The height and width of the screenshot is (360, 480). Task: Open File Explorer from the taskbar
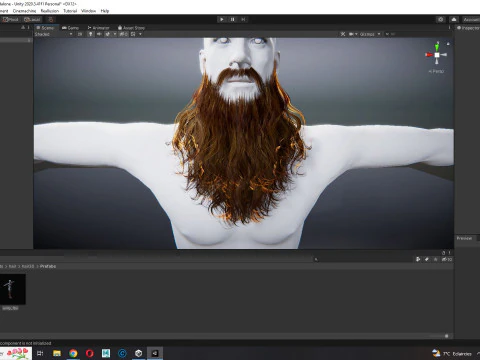tap(57, 353)
